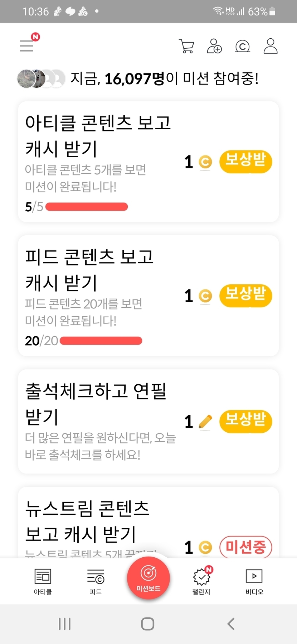
Task: Go to the 챌린지 tab
Action: click(201, 581)
